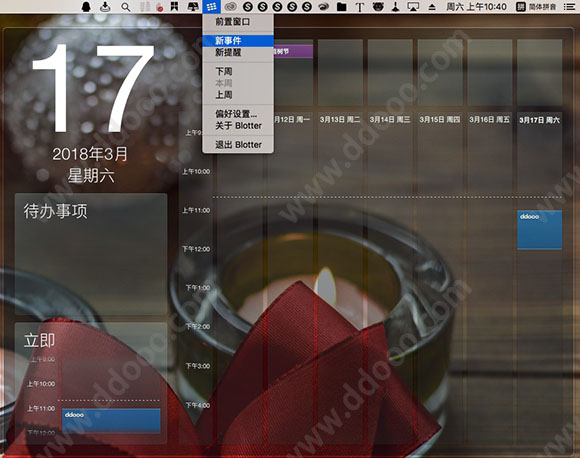Click the monitor display icon beside Blotter icon
Image resolution: width=580 pixels, height=458 pixels.
pyautogui.click(x=193, y=7)
